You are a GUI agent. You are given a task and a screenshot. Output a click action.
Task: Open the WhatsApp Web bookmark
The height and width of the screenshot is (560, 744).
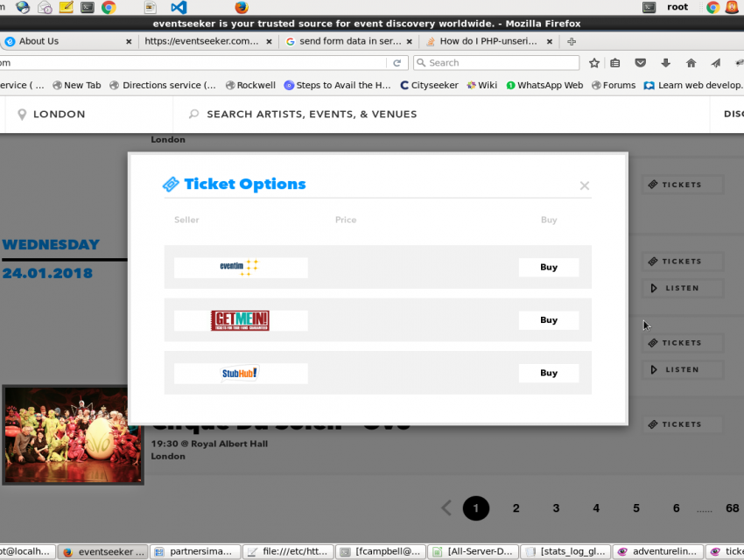click(544, 86)
